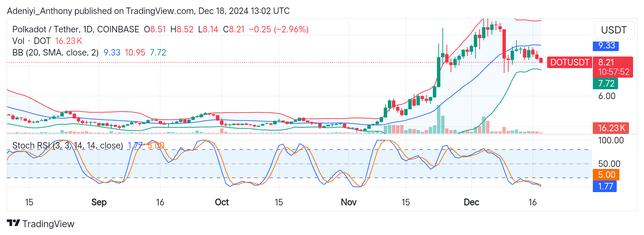Screen dimensions: 644x235
Task: Click the 16.23K value in Vol legend
Action: tap(69, 41)
